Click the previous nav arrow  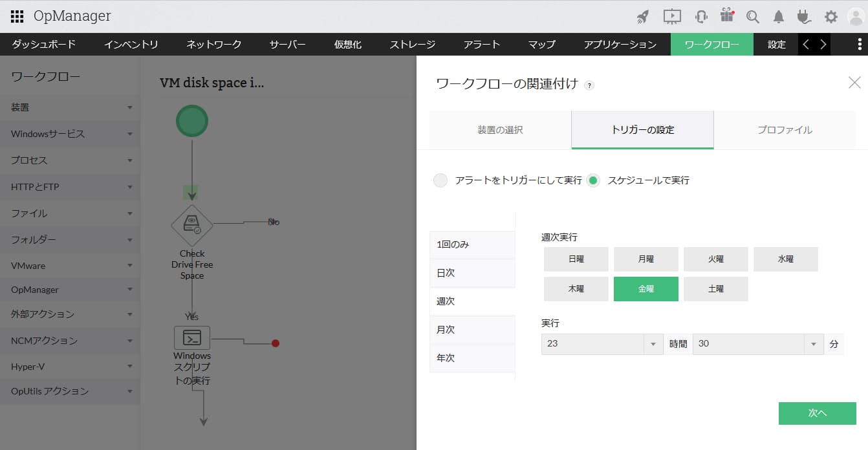(x=806, y=44)
